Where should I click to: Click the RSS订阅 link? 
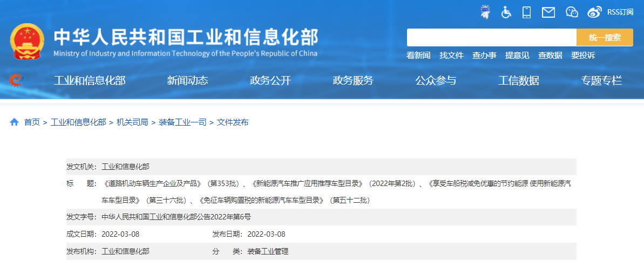point(620,12)
